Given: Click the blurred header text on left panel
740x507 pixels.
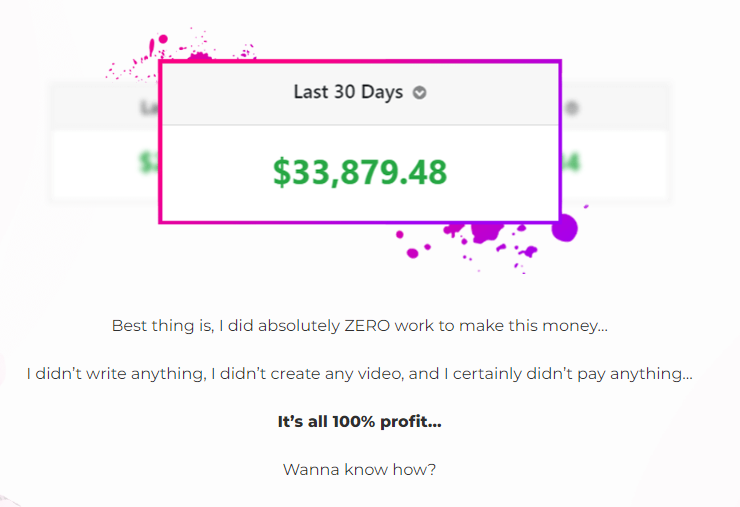Looking at the screenshot, I should tap(150, 108).
